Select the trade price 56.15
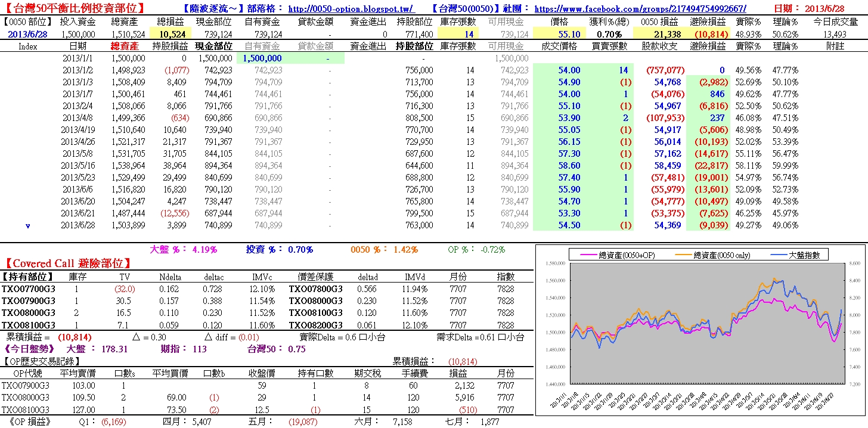The image size is (868, 428). click(x=569, y=142)
